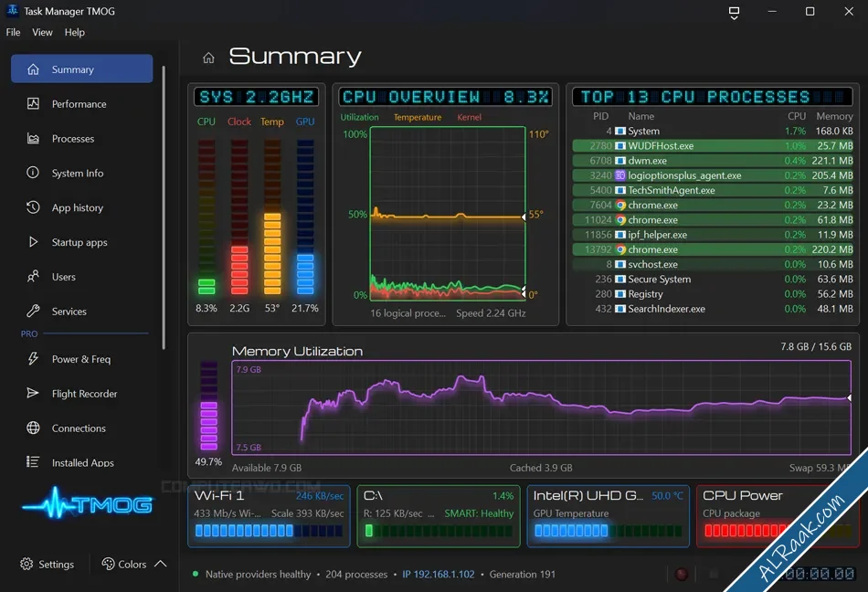Click the home icon beside Summary heading
Viewport: 868px width, 592px height.
(x=208, y=58)
